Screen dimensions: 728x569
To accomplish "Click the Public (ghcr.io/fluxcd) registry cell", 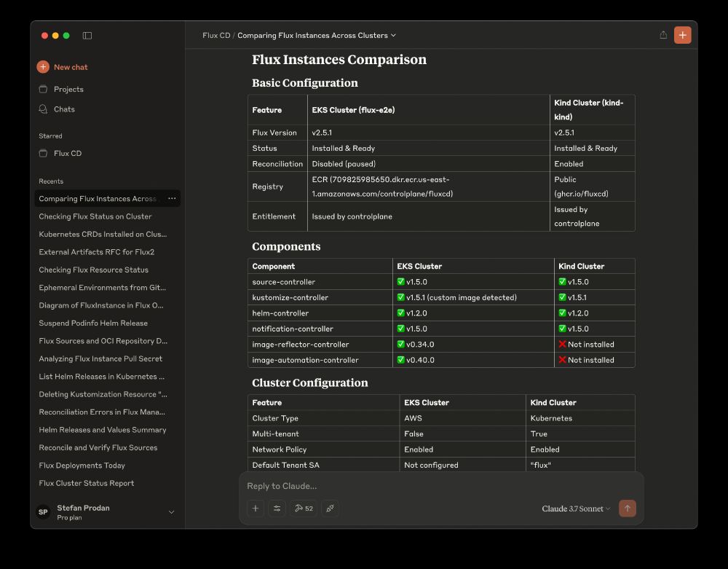I will point(593,187).
